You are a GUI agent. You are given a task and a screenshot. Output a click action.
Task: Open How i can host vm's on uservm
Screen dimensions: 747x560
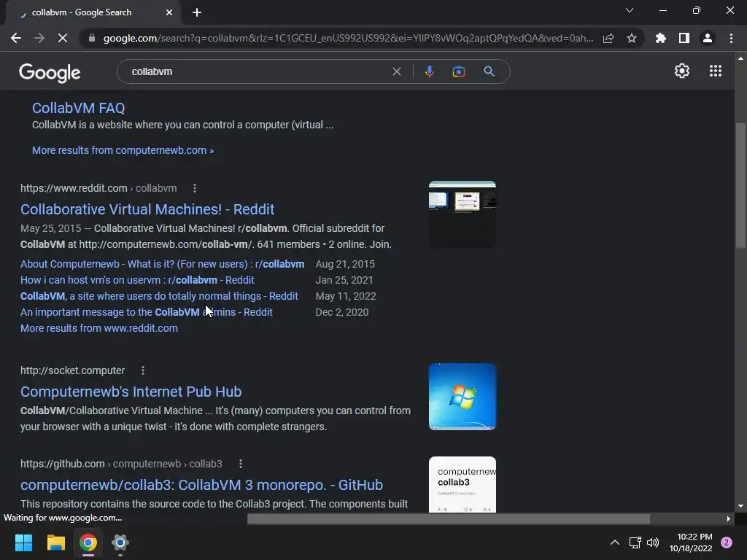tap(137, 280)
